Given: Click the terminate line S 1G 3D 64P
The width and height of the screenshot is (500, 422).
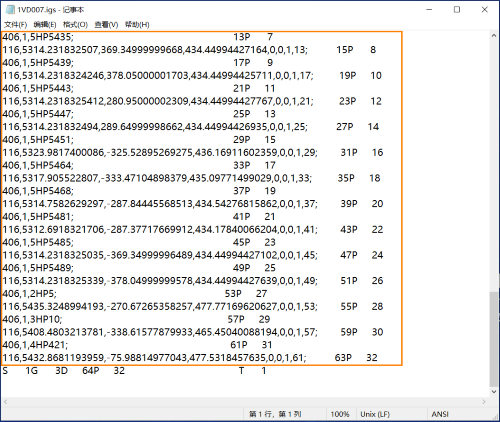Looking at the screenshot, I should click(134, 371).
